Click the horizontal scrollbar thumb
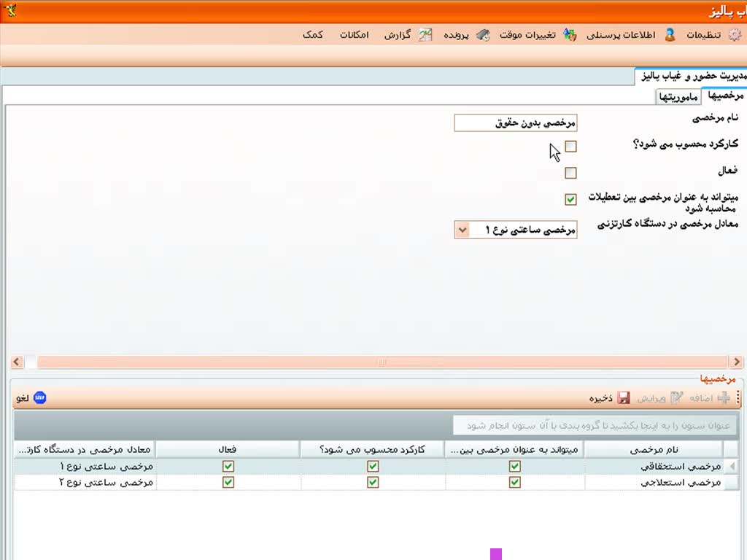Screen dimensions: 747x560 [x=382, y=362]
